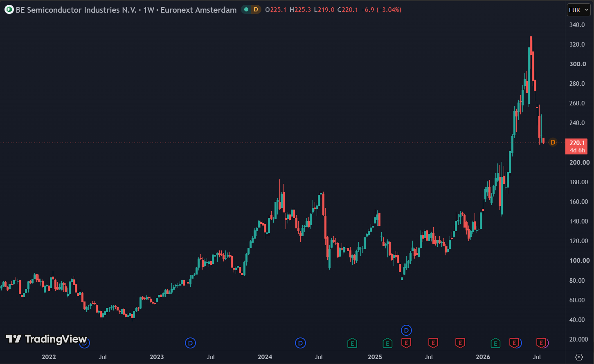Click the 4d 6h bar countdown label
Screen dimensions: 594x364
point(576,150)
